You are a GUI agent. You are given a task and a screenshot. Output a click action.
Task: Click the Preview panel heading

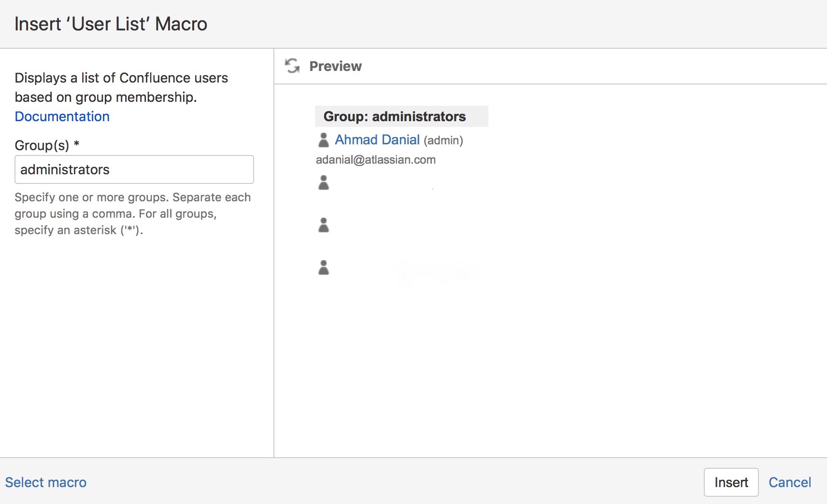[336, 66]
